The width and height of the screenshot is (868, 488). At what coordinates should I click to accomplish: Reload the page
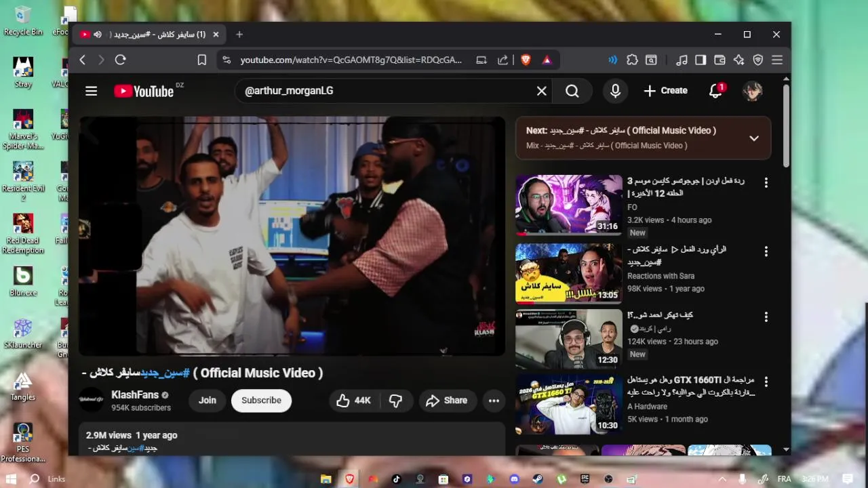[120, 60]
